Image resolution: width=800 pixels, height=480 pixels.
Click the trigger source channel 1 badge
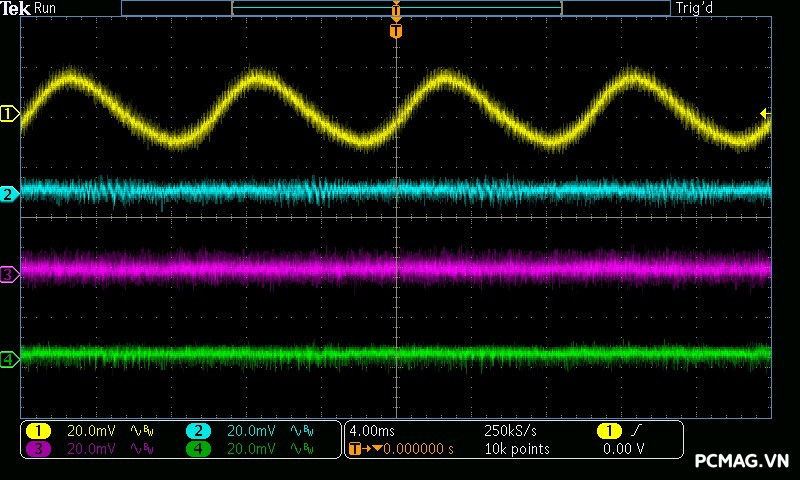[609, 431]
